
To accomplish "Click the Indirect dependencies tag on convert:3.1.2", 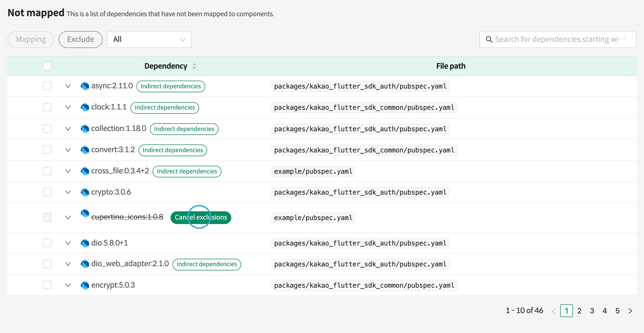I will tap(173, 150).
